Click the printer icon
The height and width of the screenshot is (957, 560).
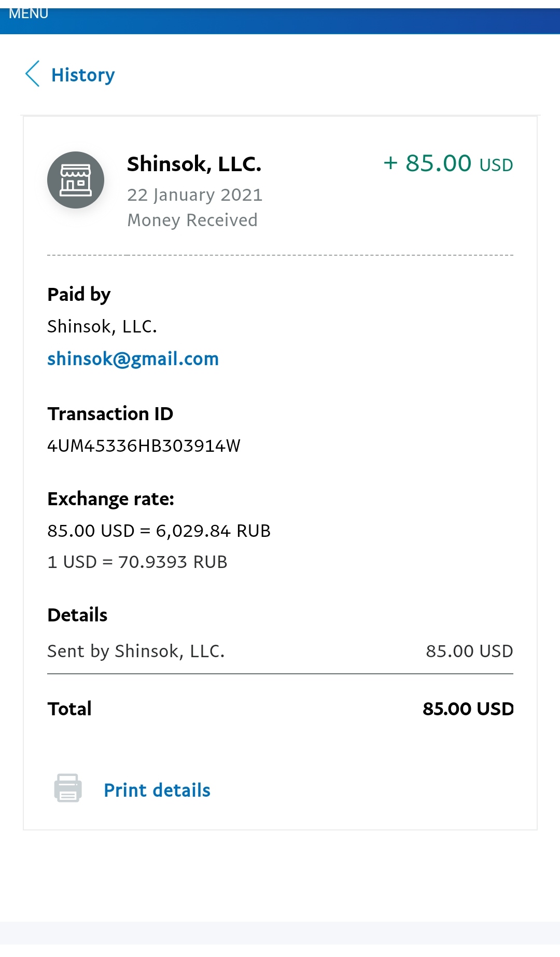tap(68, 788)
